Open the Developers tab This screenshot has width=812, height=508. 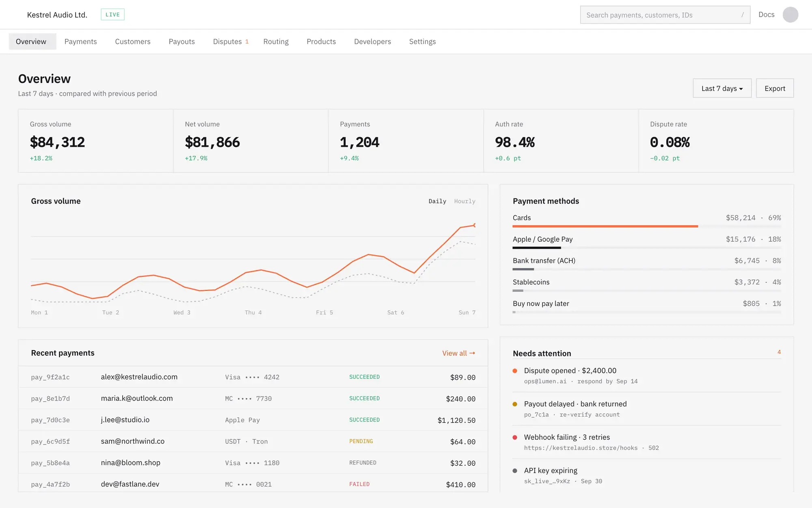tap(372, 41)
